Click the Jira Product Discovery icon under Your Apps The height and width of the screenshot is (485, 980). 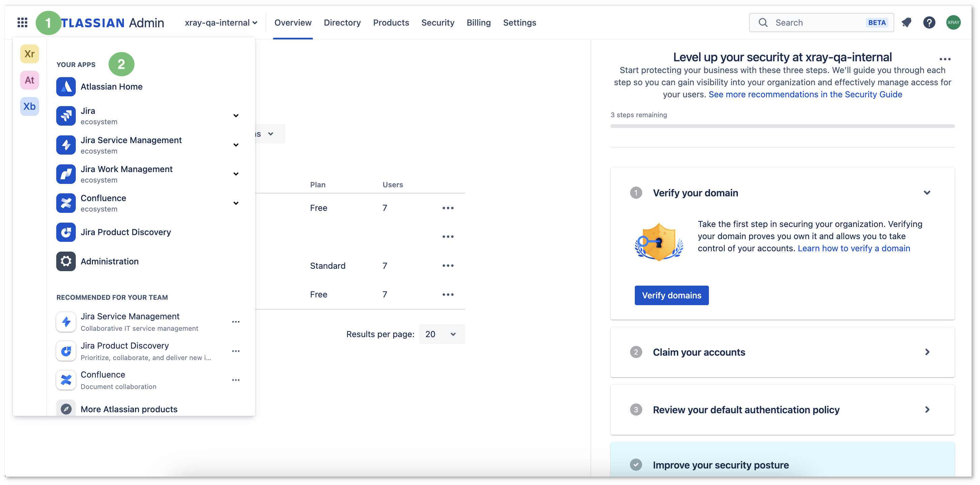[x=66, y=232]
